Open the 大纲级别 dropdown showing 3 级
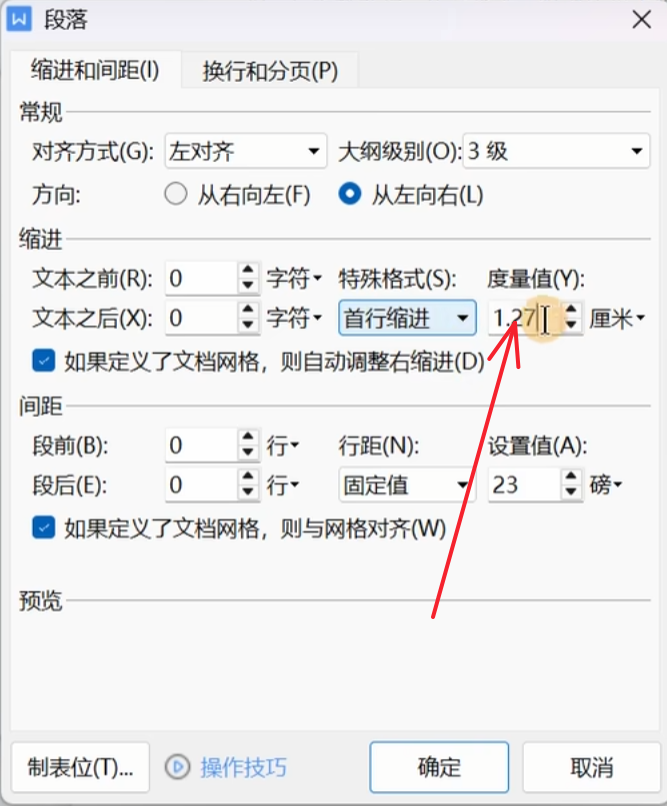The height and width of the screenshot is (806, 667). click(x=557, y=151)
